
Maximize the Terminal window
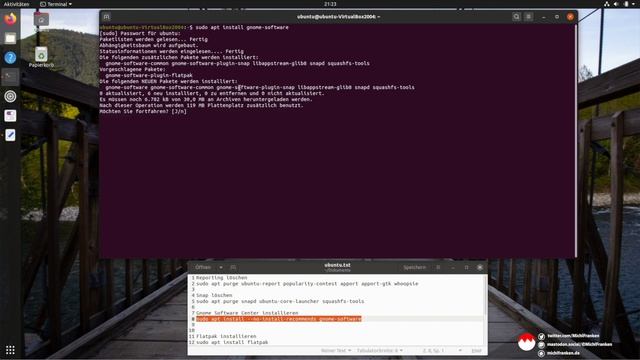coord(557,17)
